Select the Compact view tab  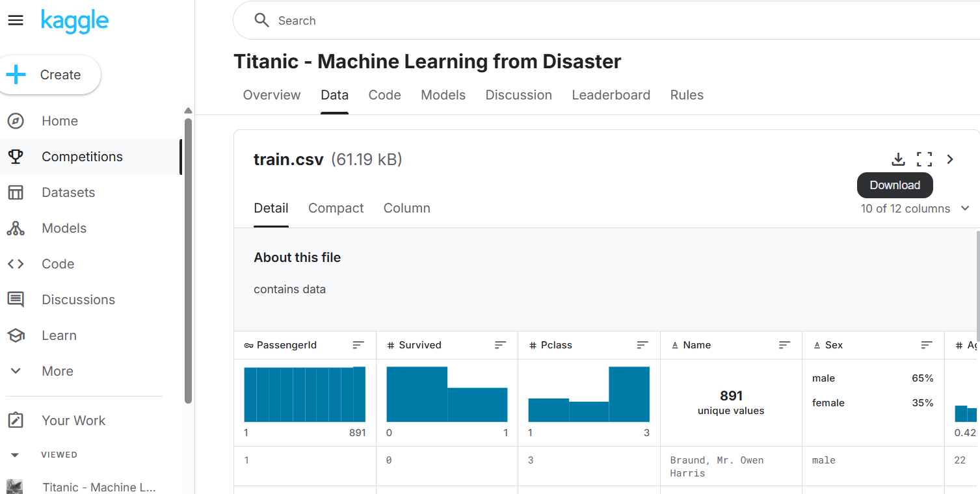tap(336, 208)
